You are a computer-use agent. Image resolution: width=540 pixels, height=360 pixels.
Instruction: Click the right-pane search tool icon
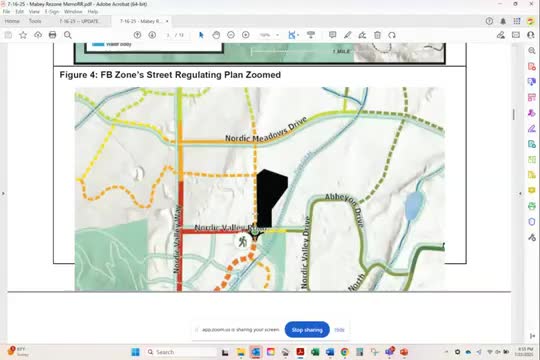532,51
